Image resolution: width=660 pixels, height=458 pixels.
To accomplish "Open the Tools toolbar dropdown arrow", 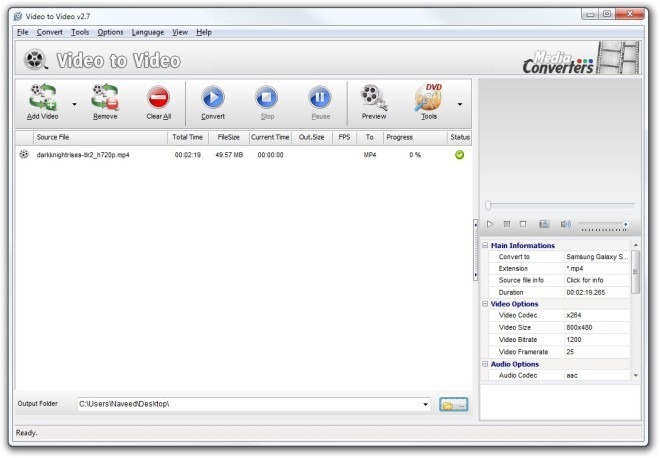I will pos(460,104).
